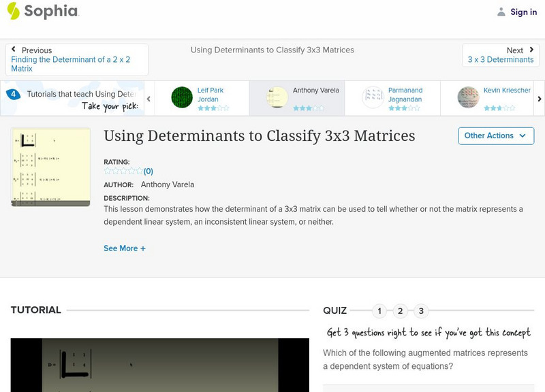Viewport: 545px width, 392px height.
Task: Click star rating under Leif Park Jordan
Action: pyautogui.click(x=213, y=108)
